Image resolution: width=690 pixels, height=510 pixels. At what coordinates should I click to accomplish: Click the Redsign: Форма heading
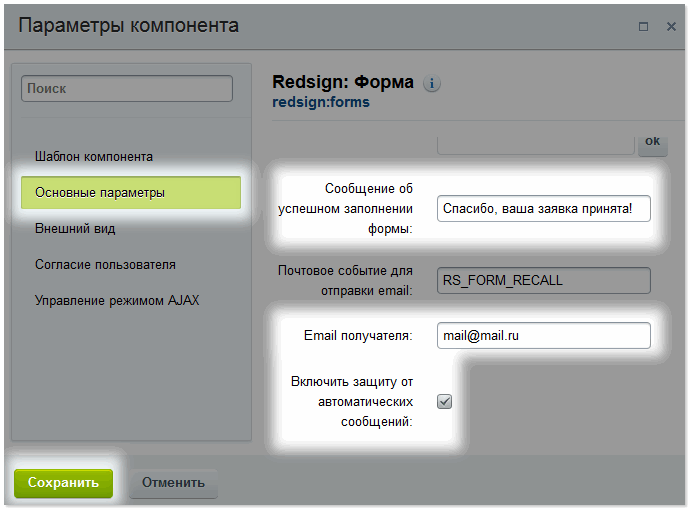343,83
